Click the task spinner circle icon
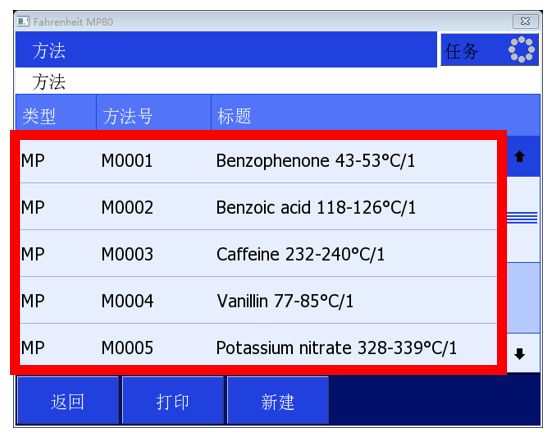The image size is (553, 436). 521,50
